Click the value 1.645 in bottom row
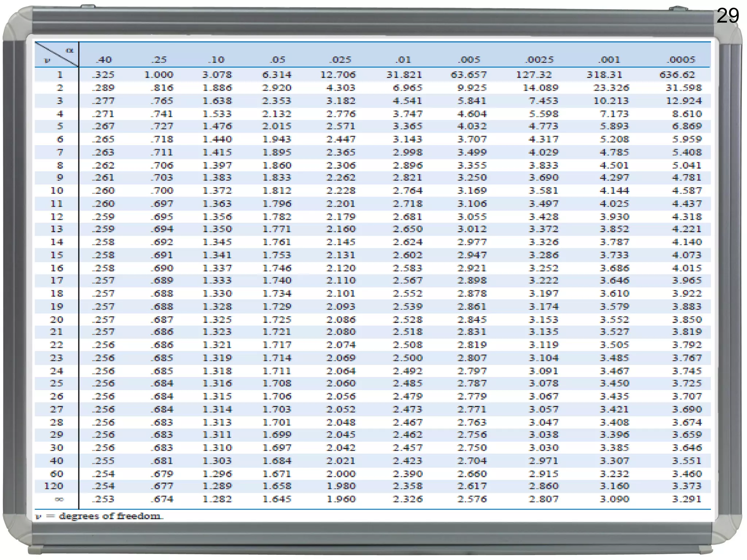Image resolution: width=747 pixels, height=560 pixels. pos(277,499)
